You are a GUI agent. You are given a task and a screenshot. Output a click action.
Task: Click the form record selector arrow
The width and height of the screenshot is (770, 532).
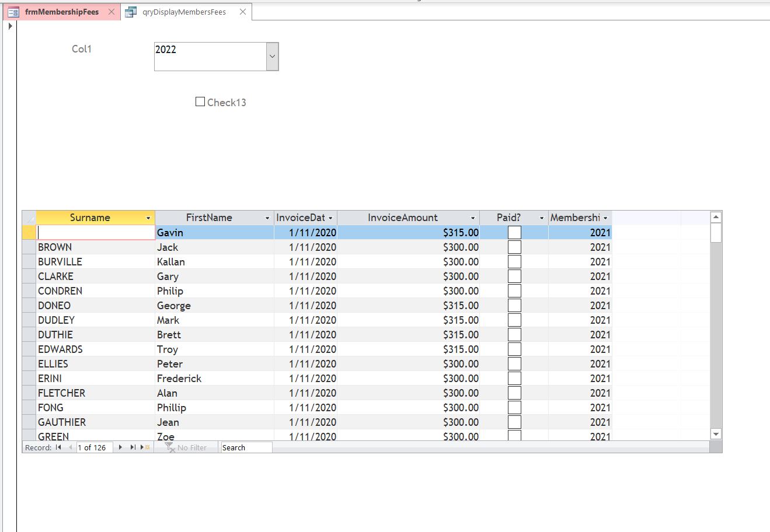(x=11, y=26)
